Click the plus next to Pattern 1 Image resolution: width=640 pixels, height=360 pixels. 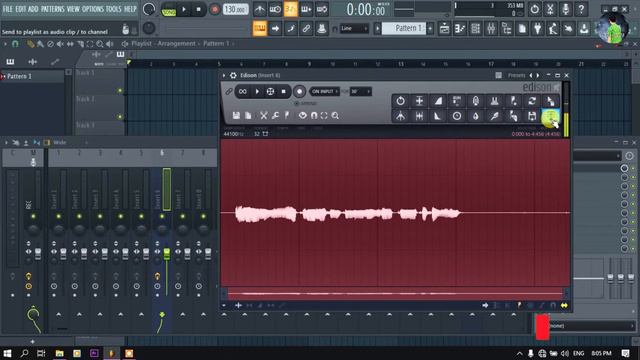[430, 28]
